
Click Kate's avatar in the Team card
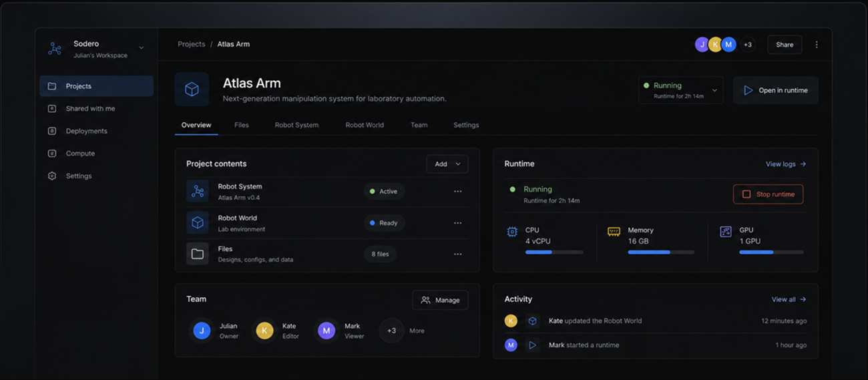pos(264,331)
